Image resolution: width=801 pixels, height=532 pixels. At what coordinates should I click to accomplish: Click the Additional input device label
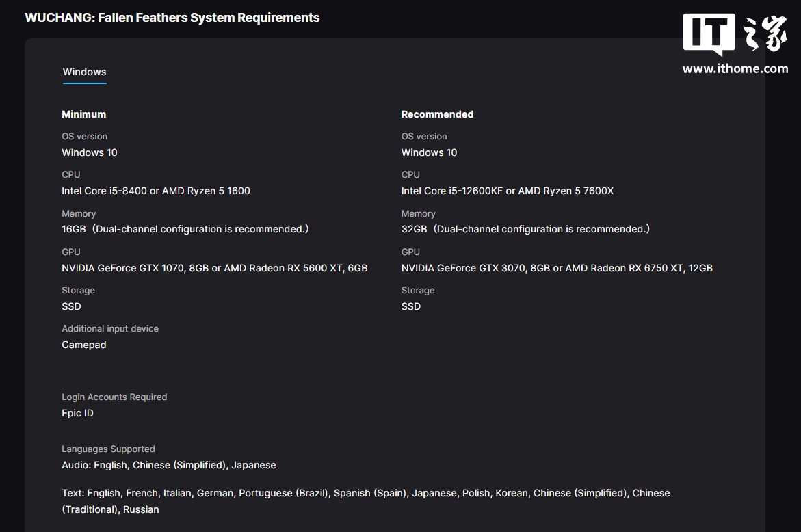click(110, 328)
